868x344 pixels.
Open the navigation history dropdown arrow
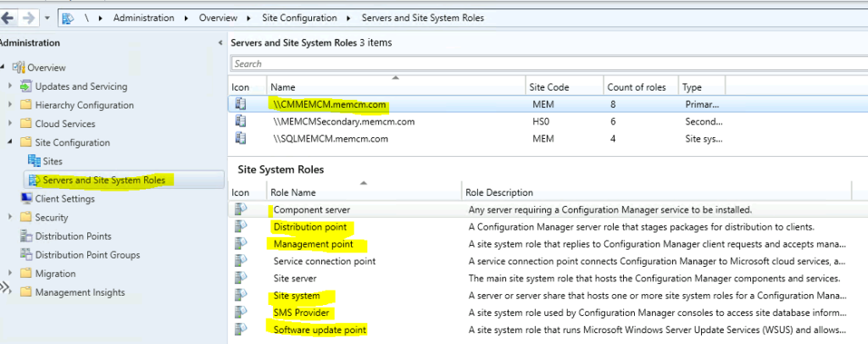point(47,19)
